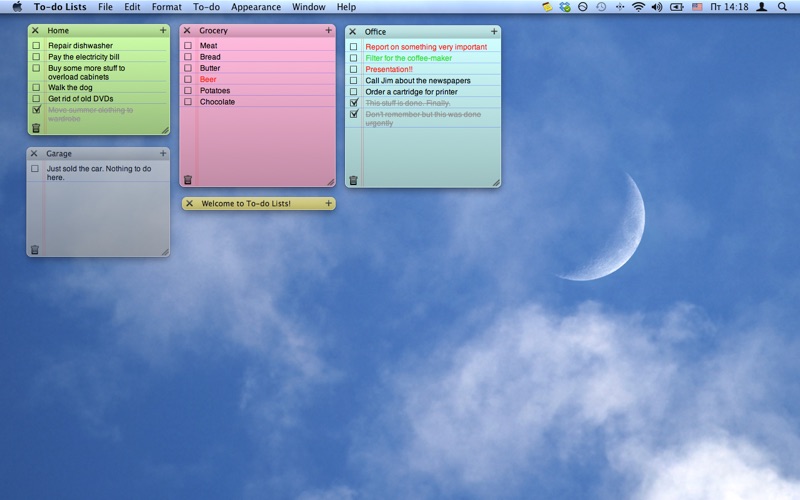800x500 pixels.
Task: Select the 'Call Jim about the newspapers' item
Action: point(417,81)
